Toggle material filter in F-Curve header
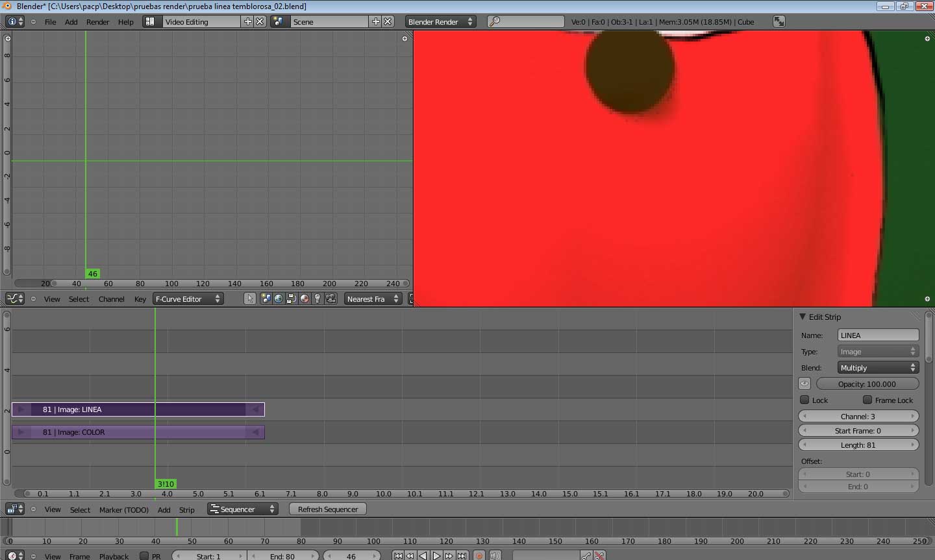Image resolution: width=935 pixels, height=560 pixels. tap(305, 298)
